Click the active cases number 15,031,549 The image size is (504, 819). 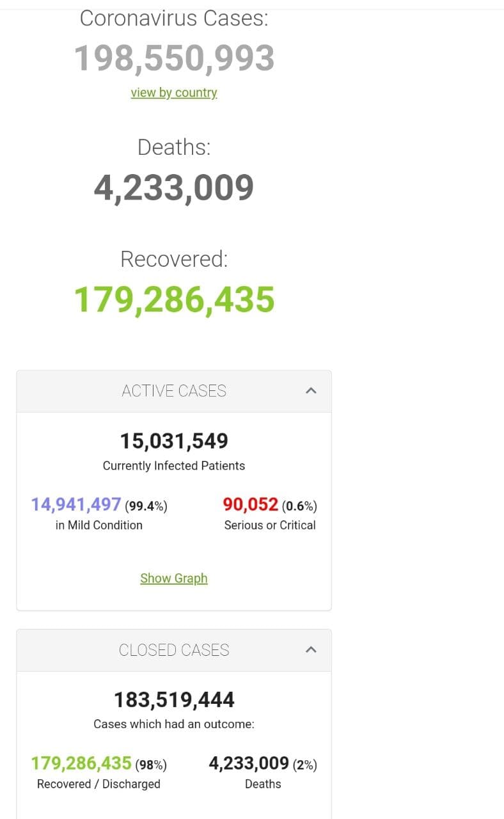point(174,441)
